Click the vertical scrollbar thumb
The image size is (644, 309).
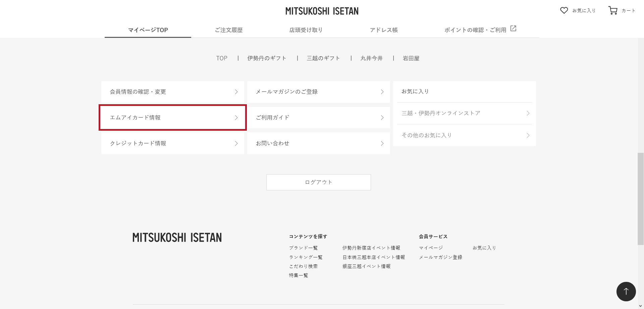(641, 199)
